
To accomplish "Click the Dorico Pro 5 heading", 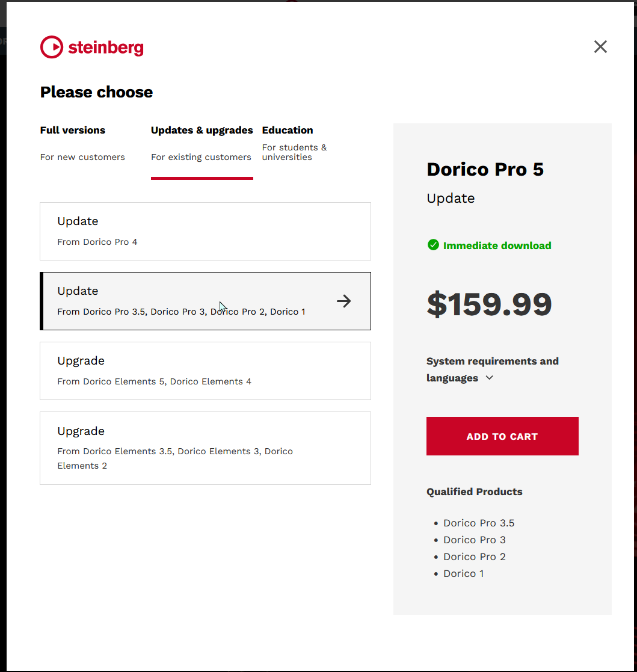I will pos(485,170).
